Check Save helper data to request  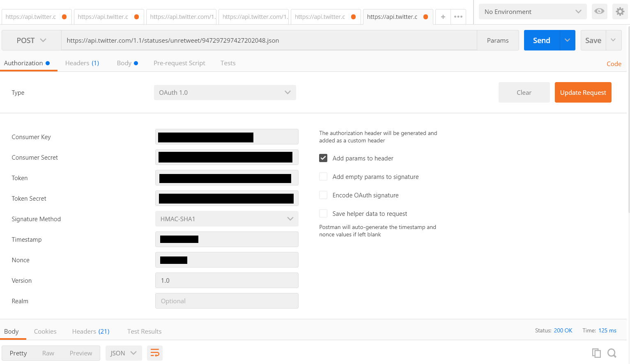point(323,213)
